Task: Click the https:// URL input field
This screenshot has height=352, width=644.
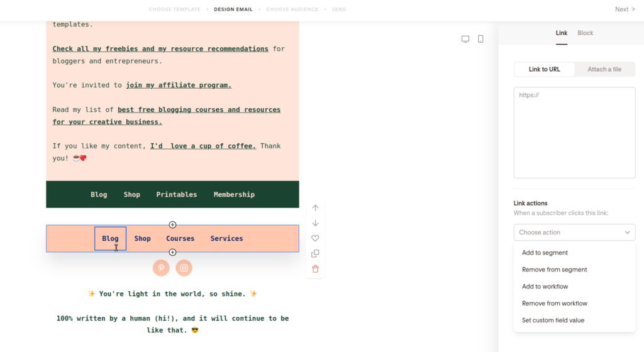Action: click(574, 133)
